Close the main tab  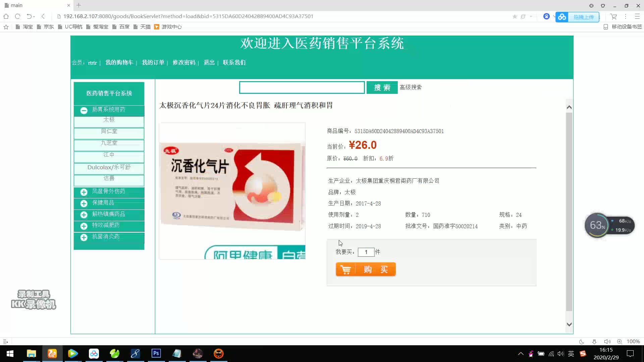click(x=68, y=5)
